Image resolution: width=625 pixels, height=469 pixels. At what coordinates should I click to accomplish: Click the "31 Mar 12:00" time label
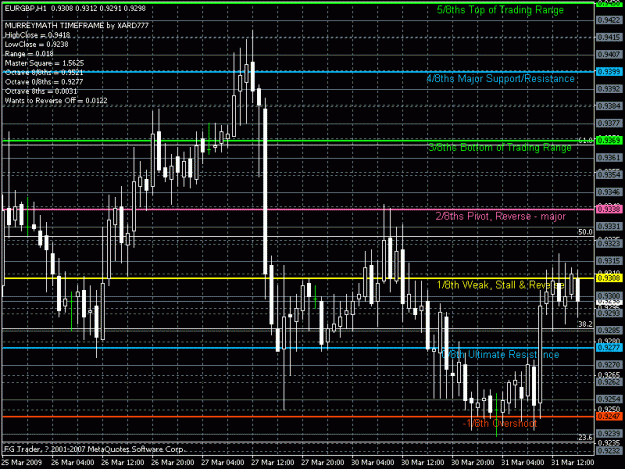pos(573,463)
